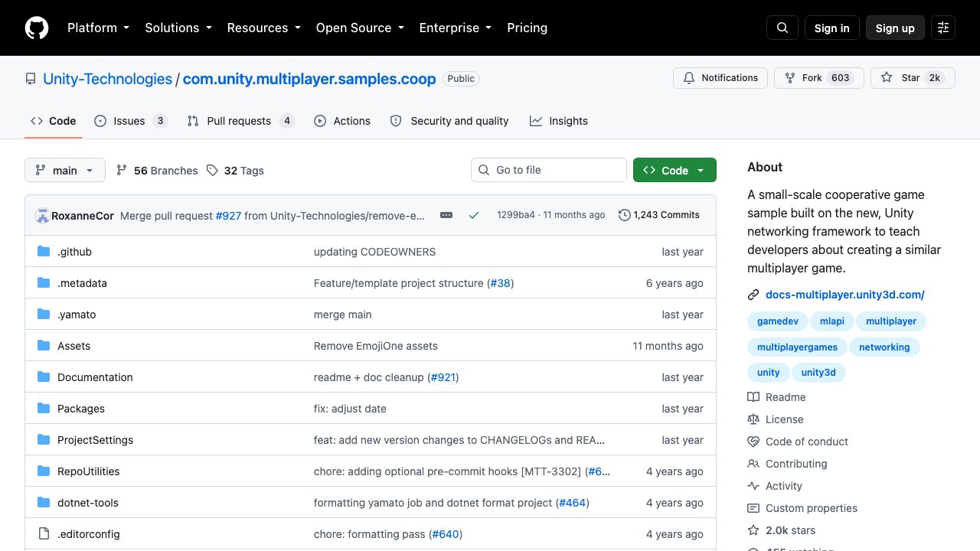Open the Pricing link

pyautogui.click(x=528, y=28)
